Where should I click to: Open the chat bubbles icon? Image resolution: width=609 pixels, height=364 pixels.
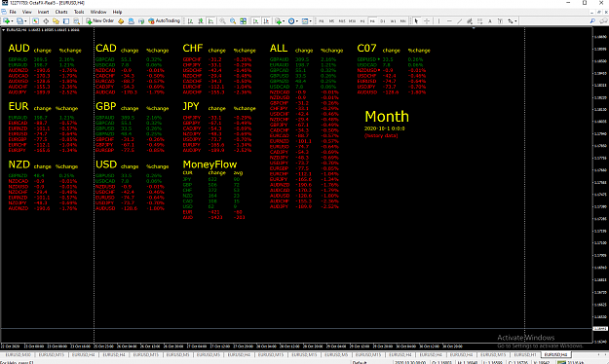pyautogui.click(x=603, y=21)
